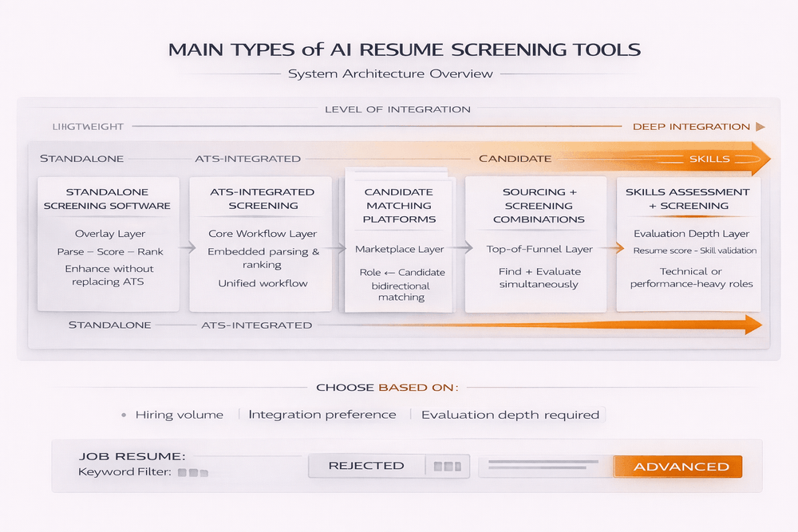Open the Standalone Screening Software card
Screen dimensions: 798x532
(x=107, y=243)
